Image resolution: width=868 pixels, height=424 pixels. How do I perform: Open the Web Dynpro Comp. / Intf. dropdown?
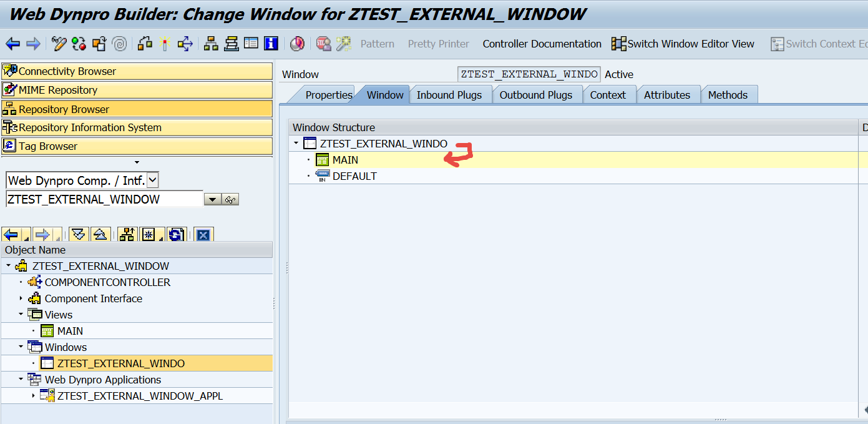coord(152,180)
